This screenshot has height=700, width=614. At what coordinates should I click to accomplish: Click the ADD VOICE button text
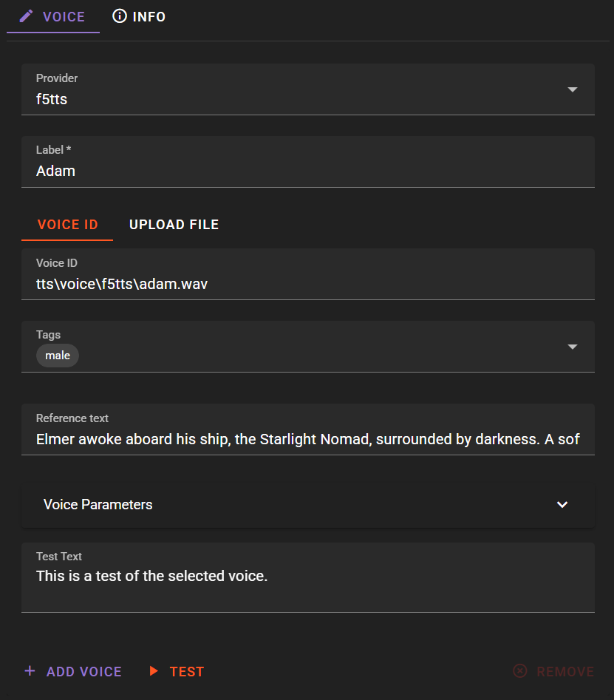(84, 671)
